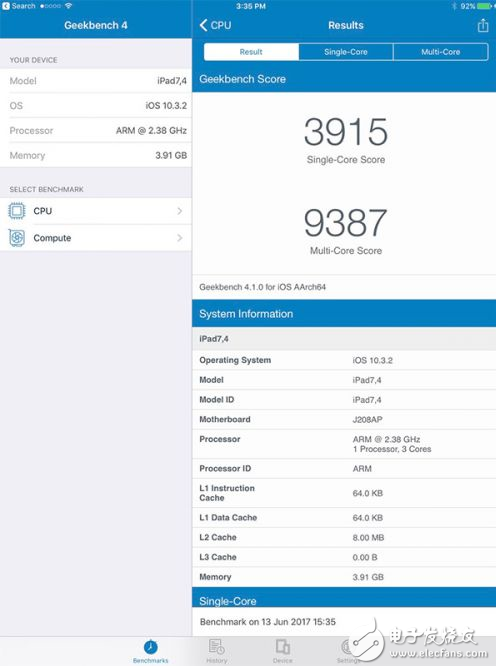This screenshot has height=670, width=496.
Task: Click the Compute benchmark icon
Action: (17, 238)
